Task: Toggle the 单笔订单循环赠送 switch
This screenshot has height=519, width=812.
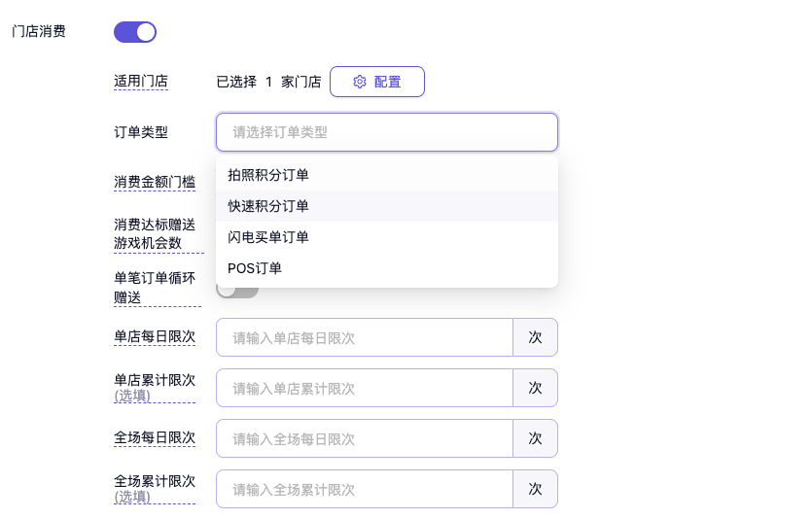Action: (237, 290)
